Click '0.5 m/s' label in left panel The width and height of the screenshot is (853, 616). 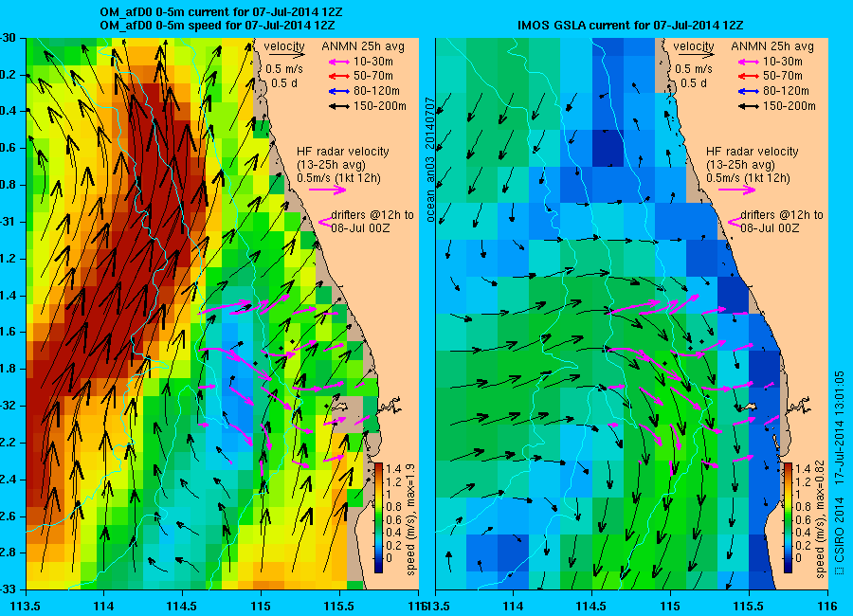tap(284, 69)
